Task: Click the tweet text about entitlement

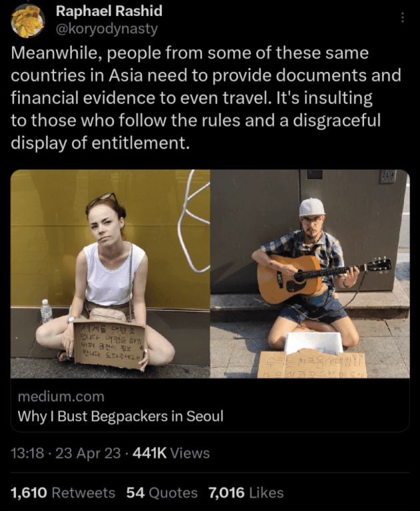Action: [206, 98]
